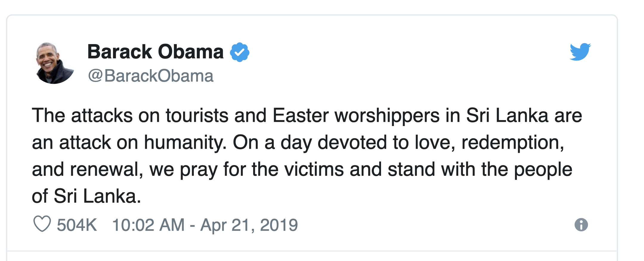Click the Apr 21, 2019 date
Viewport: 644px width, 261px height.
[249, 225]
